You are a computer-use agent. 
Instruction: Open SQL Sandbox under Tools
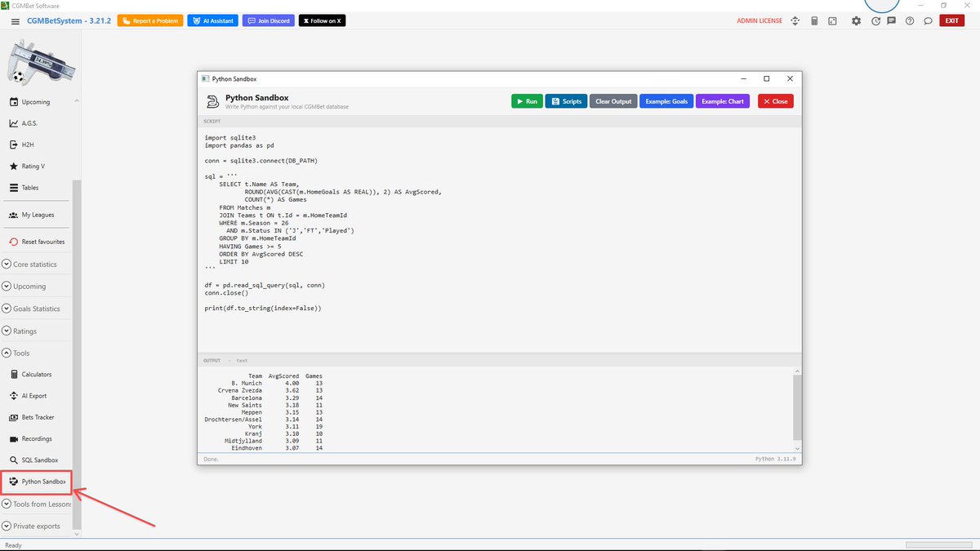[36, 460]
